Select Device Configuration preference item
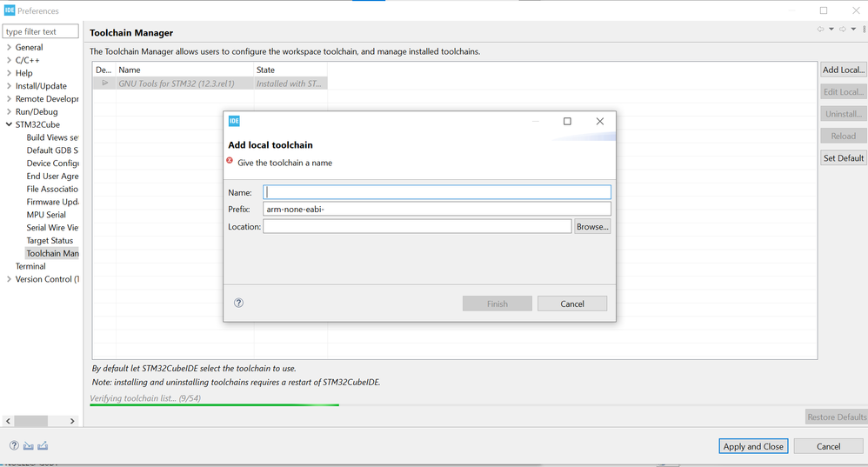 [52, 163]
